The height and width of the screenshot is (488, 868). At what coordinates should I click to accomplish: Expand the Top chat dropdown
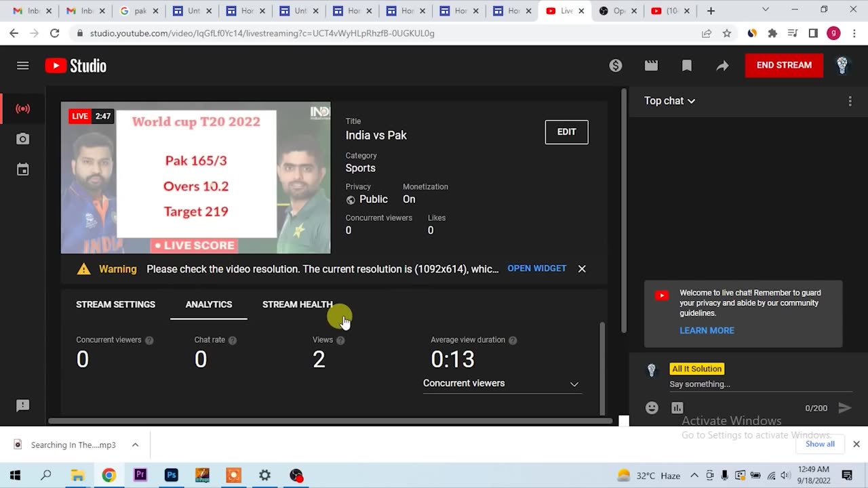tap(670, 101)
